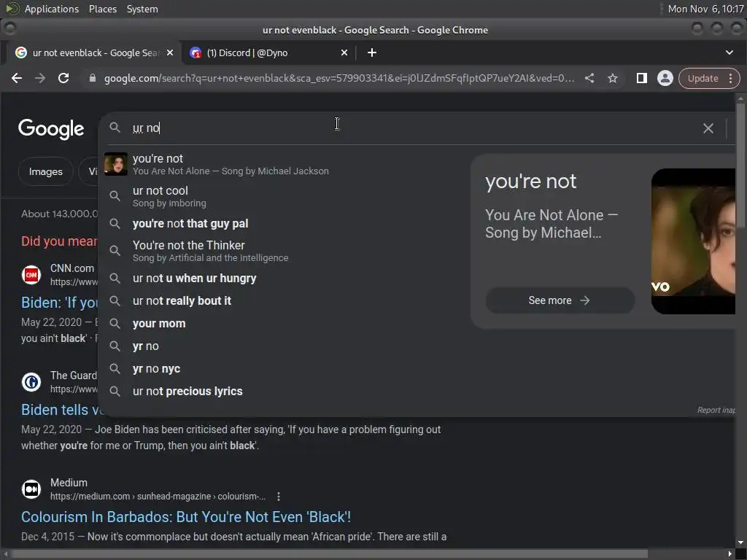Screen dimensions: 747x560
Task: Click the Update button in Chrome toolbar
Action: point(703,78)
